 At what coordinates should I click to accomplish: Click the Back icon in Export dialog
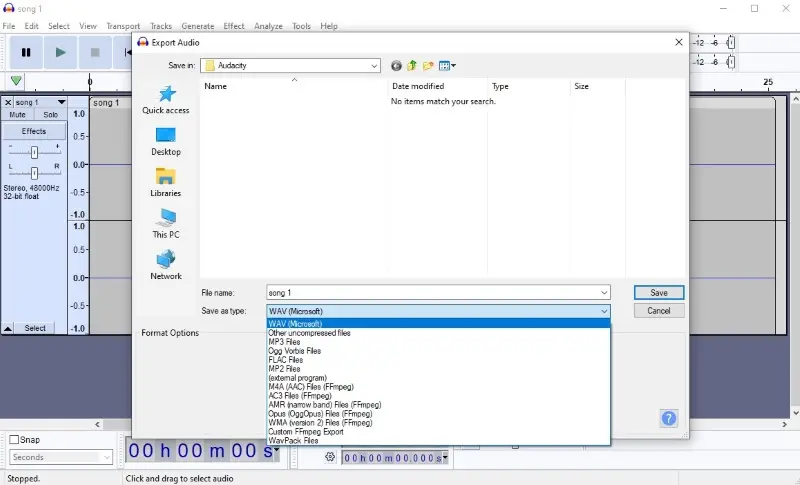click(x=396, y=65)
